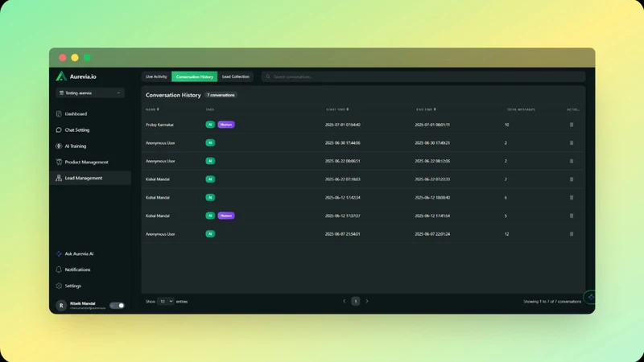
Task: Click the green maximize window button
Action: [x=87, y=57]
